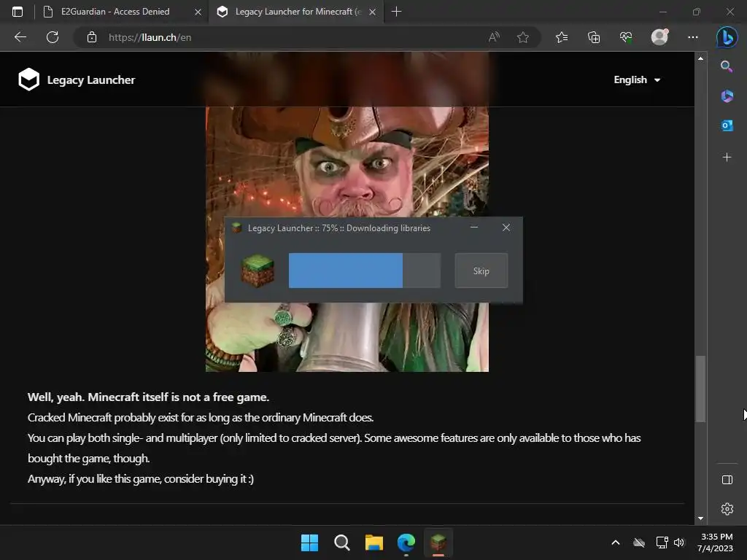Viewport: 747px width, 560px height.
Task: Click scrollbar up arrow
Action: (700, 58)
